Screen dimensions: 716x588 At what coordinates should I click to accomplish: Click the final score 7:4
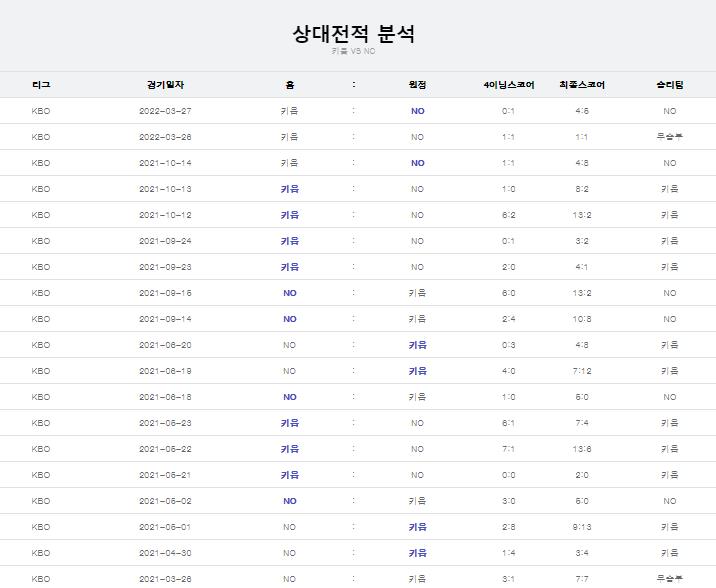(x=582, y=423)
